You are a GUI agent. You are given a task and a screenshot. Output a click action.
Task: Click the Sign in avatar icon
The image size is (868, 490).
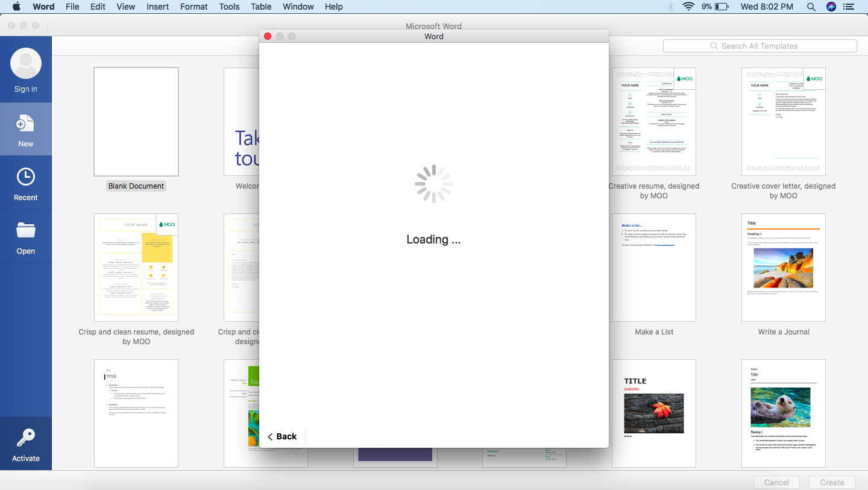[26, 63]
